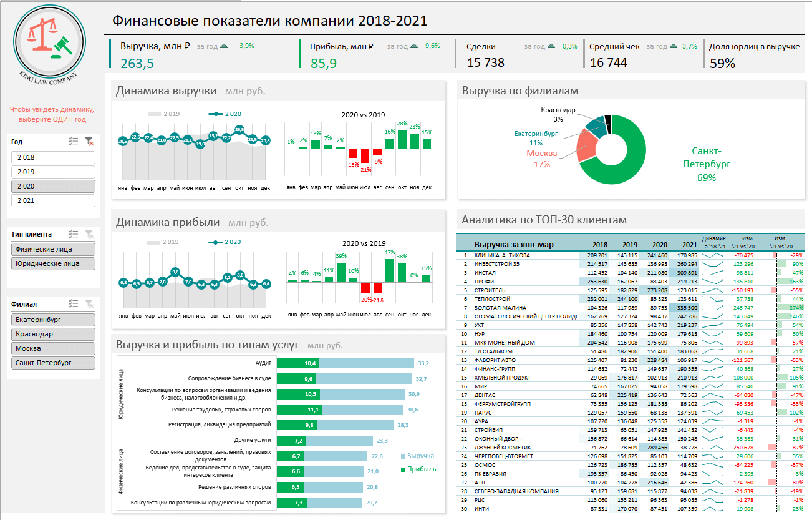
Task: Filter by Физические лица client type
Action: pyautogui.click(x=53, y=249)
